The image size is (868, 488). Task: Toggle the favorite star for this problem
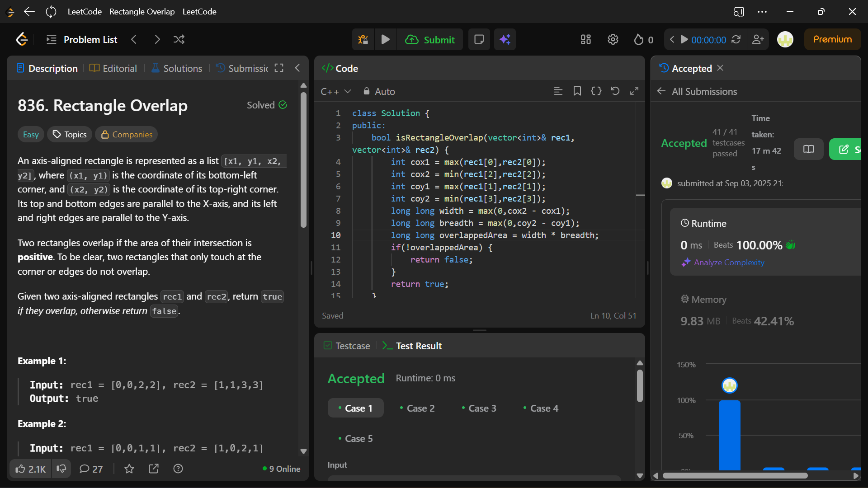coord(129,469)
